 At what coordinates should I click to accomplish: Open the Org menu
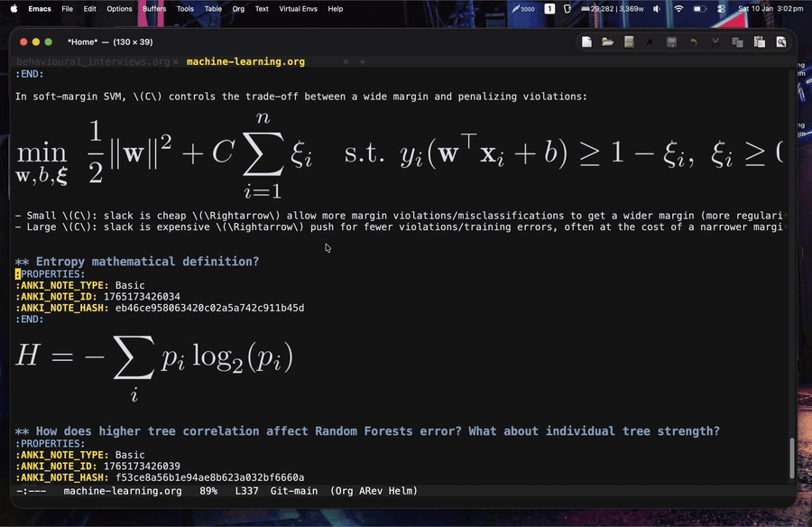pyautogui.click(x=238, y=9)
